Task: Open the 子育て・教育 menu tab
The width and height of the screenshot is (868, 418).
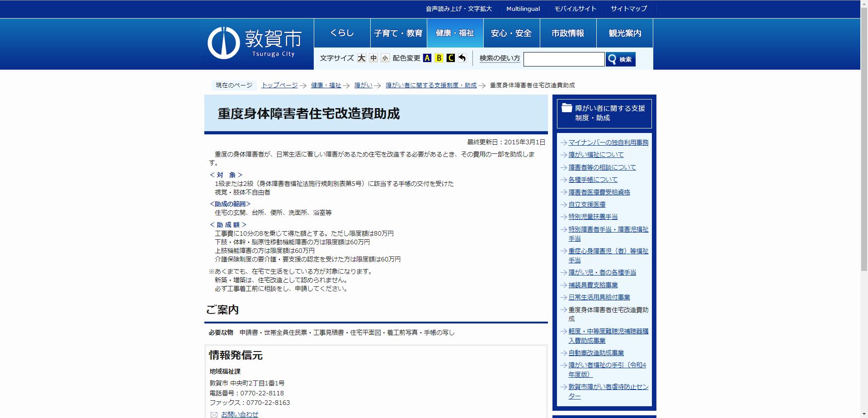Action: click(x=398, y=33)
